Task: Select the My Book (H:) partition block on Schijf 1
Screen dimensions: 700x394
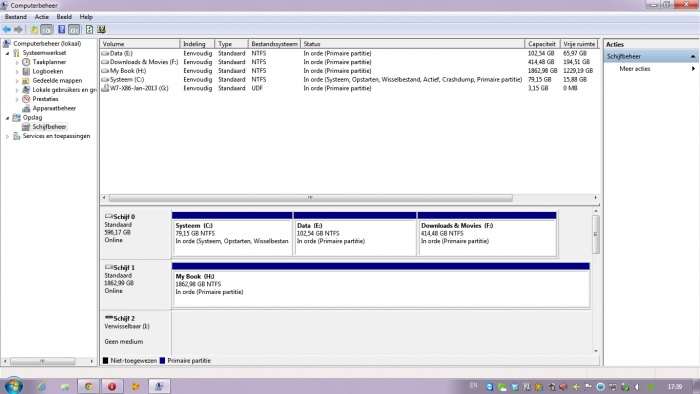Action: pos(381,285)
